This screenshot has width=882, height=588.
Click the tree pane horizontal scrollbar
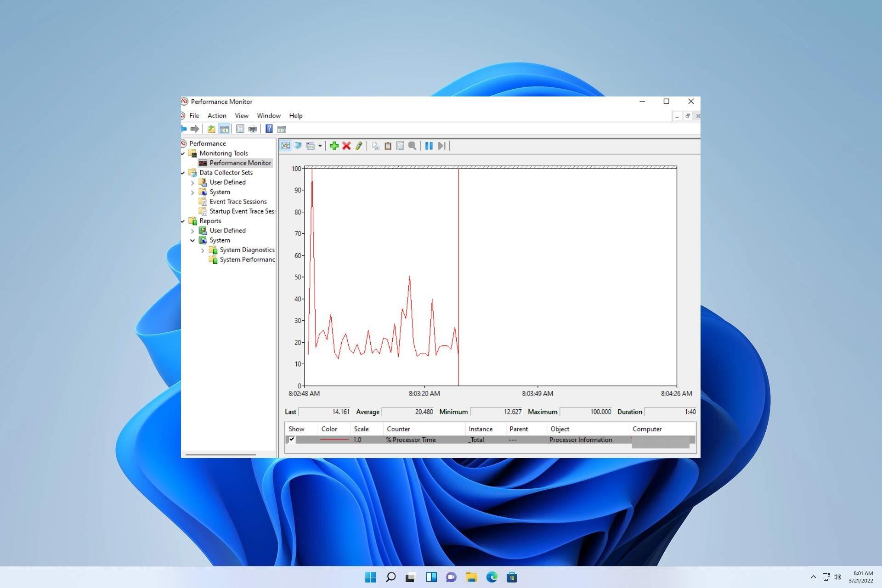pyautogui.click(x=220, y=455)
